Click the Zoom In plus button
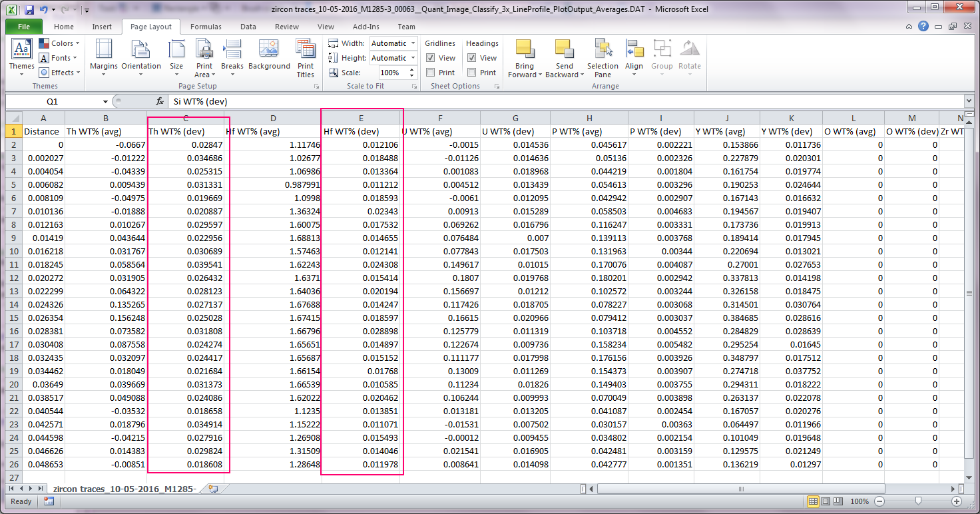Viewport: 980px width, 514px height. [957, 501]
